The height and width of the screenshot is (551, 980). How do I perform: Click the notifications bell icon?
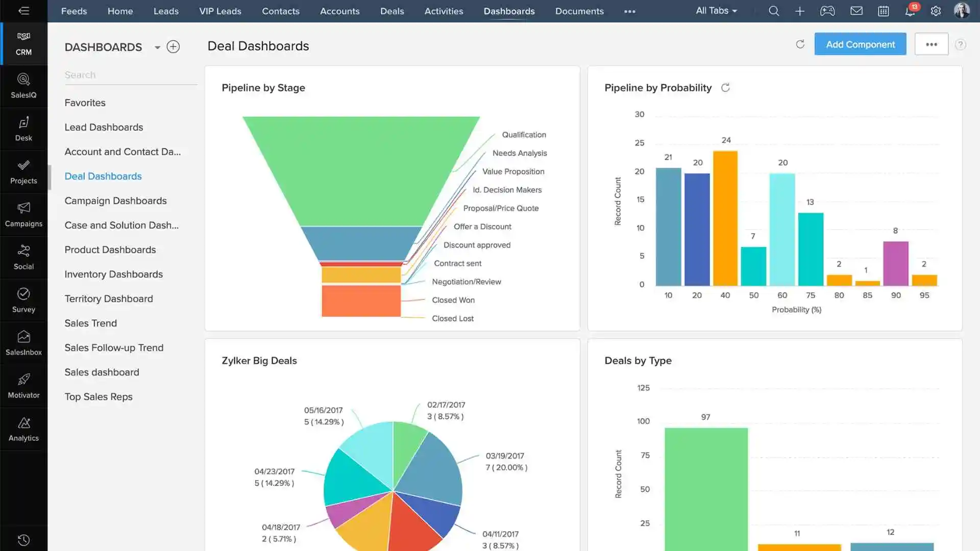[910, 11]
